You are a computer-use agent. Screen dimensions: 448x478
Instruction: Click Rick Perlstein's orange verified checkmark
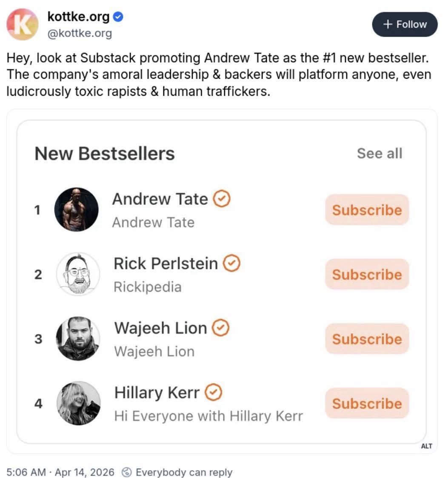(231, 263)
